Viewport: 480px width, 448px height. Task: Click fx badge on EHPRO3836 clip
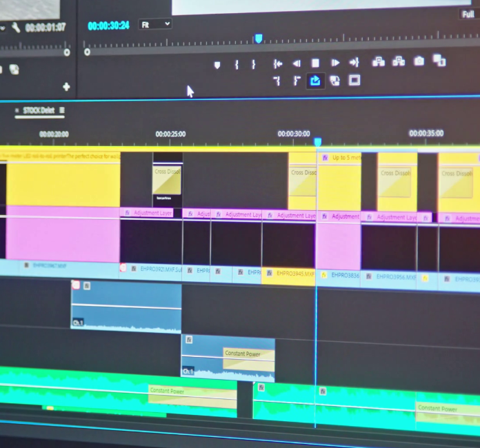(324, 275)
